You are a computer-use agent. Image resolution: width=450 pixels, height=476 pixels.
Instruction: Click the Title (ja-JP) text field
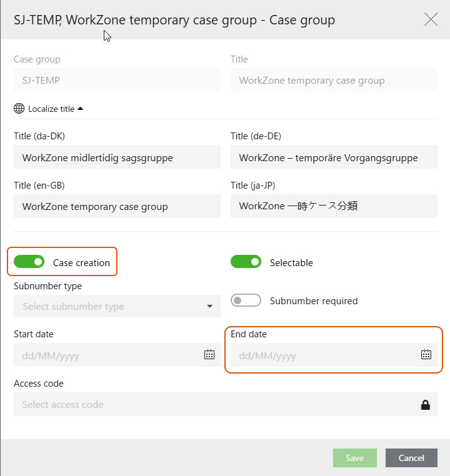334,206
